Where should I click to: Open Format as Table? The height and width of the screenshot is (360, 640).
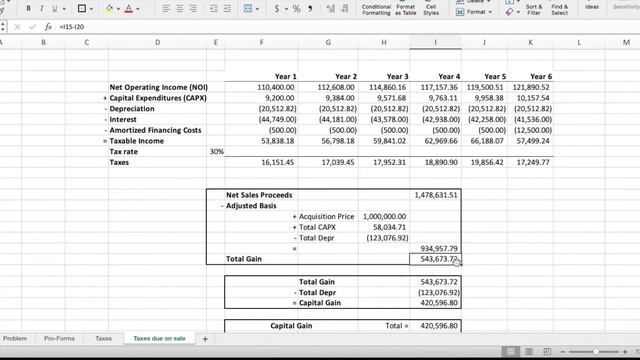pyautogui.click(x=405, y=8)
